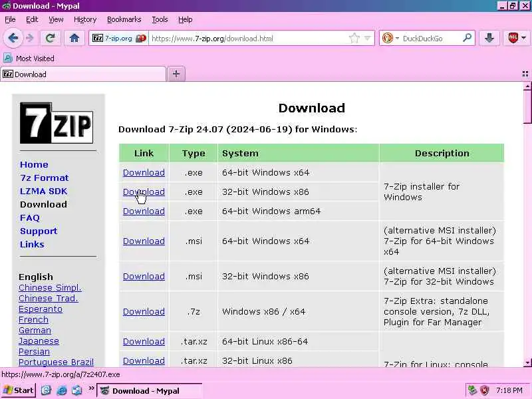This screenshot has width=532, height=399.
Task: Switch language to Chinese Trad.
Action: (x=48, y=298)
